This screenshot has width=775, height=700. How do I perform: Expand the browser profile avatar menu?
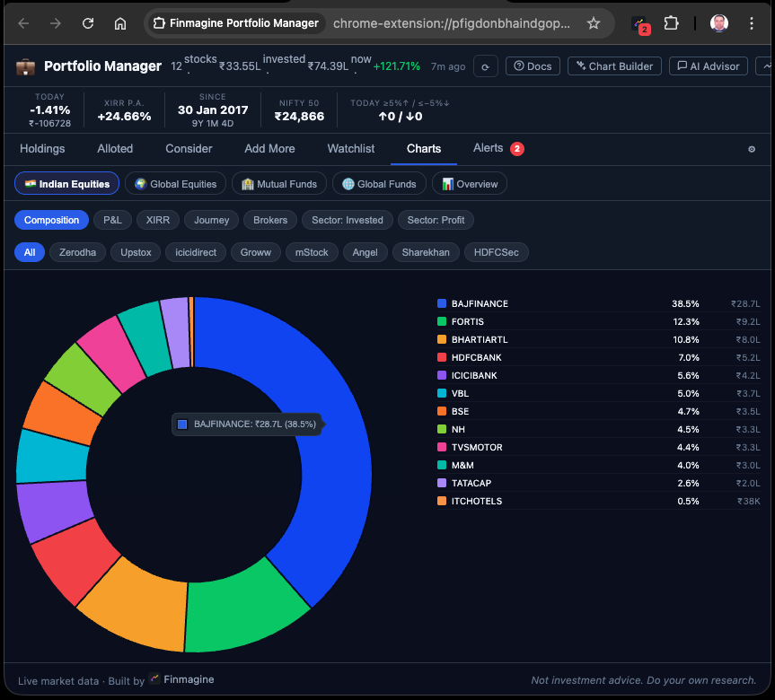click(x=719, y=23)
